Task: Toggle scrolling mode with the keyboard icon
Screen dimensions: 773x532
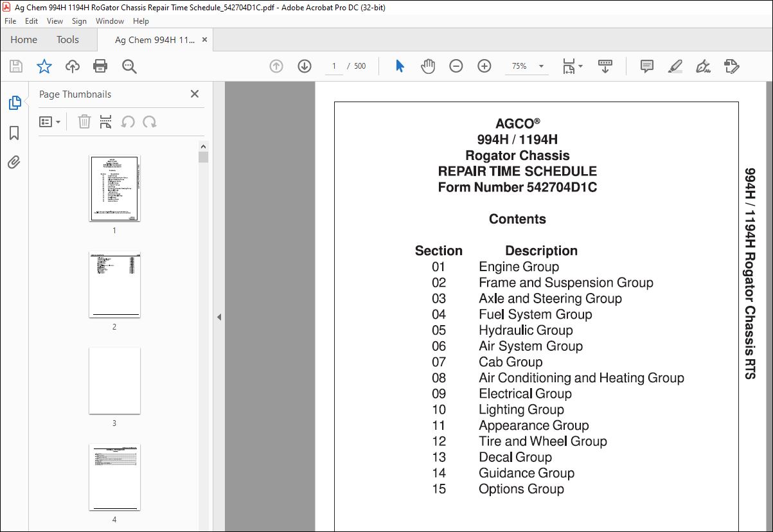Action: pyautogui.click(x=605, y=66)
